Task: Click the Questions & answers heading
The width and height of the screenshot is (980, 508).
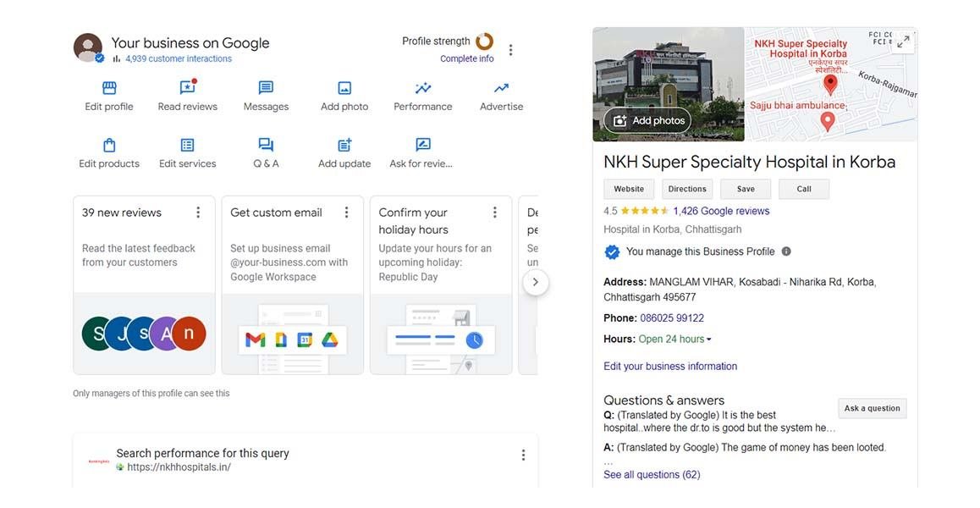Action: 663,400
